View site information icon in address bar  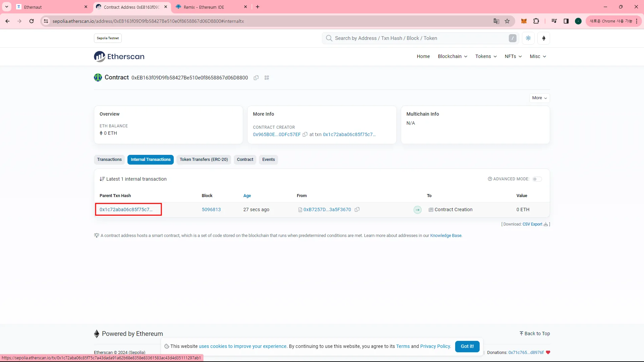coord(46,21)
